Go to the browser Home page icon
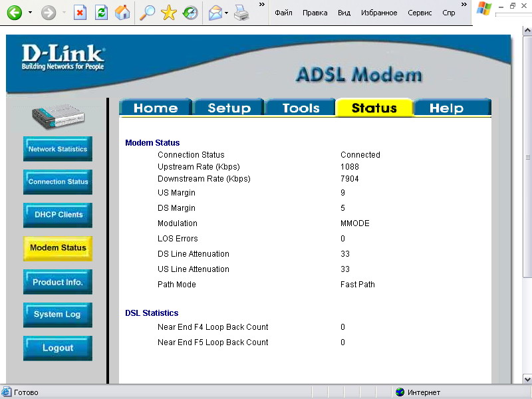This screenshot has width=532, height=399. [122, 13]
